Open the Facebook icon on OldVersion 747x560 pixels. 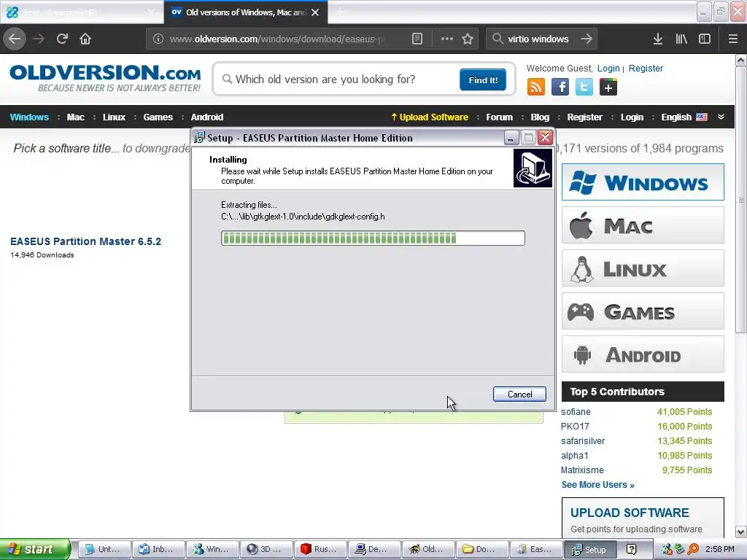(x=560, y=87)
